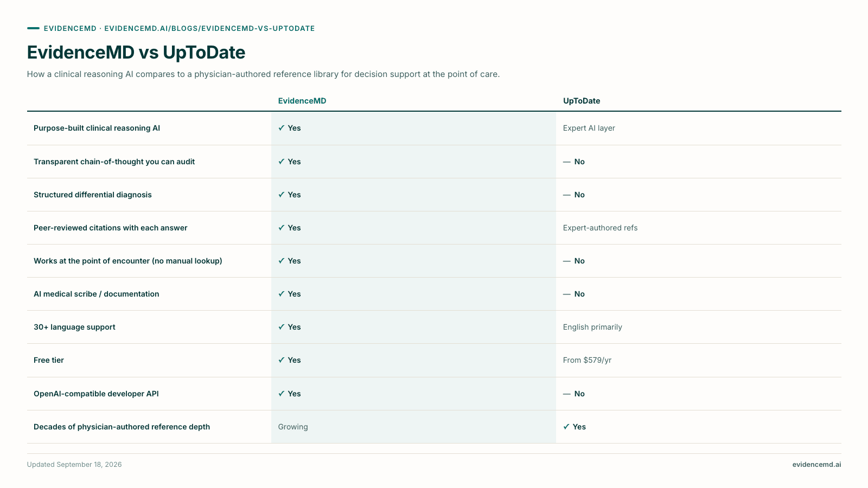Click the checkmark in the AI medical scribe row
This screenshot has height=488, width=868.
281,294
